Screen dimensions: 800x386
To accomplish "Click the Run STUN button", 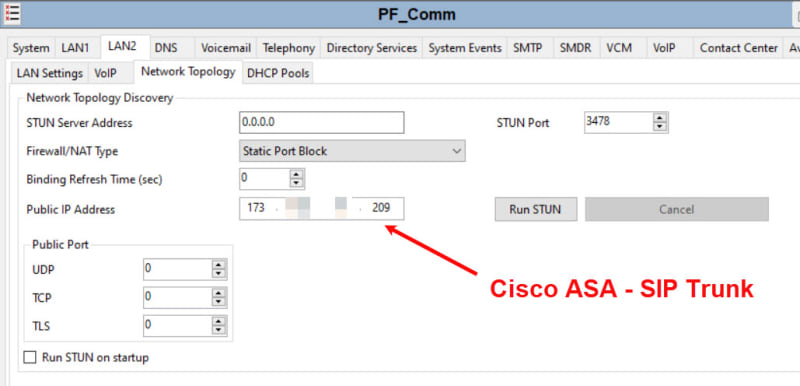I will (x=536, y=209).
